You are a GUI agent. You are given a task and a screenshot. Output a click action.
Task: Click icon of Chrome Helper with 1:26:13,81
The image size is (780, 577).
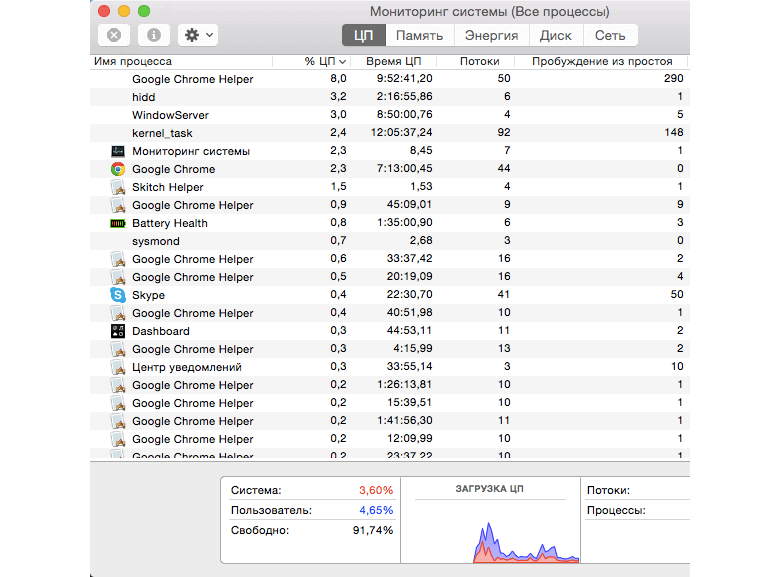118,385
